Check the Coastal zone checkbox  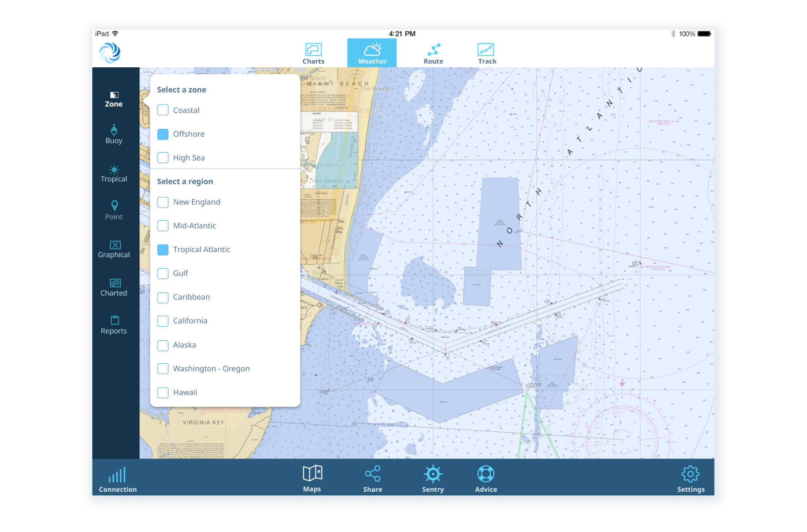163,110
